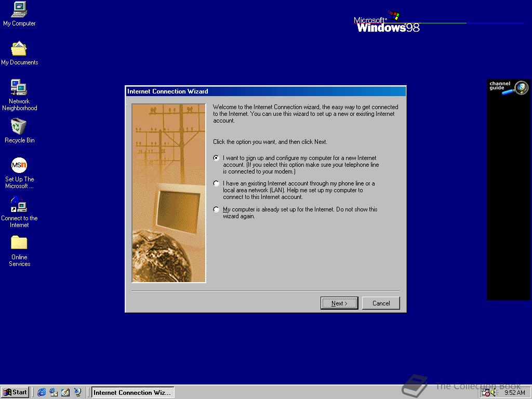
Task: Open the channel guide on Channel Bar
Action: click(509, 87)
